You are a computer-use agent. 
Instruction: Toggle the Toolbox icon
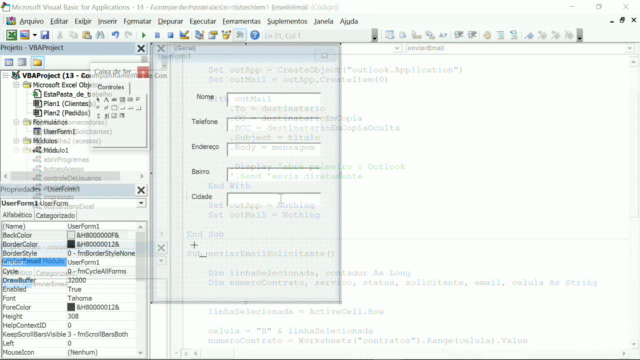pyautogui.click(x=240, y=35)
